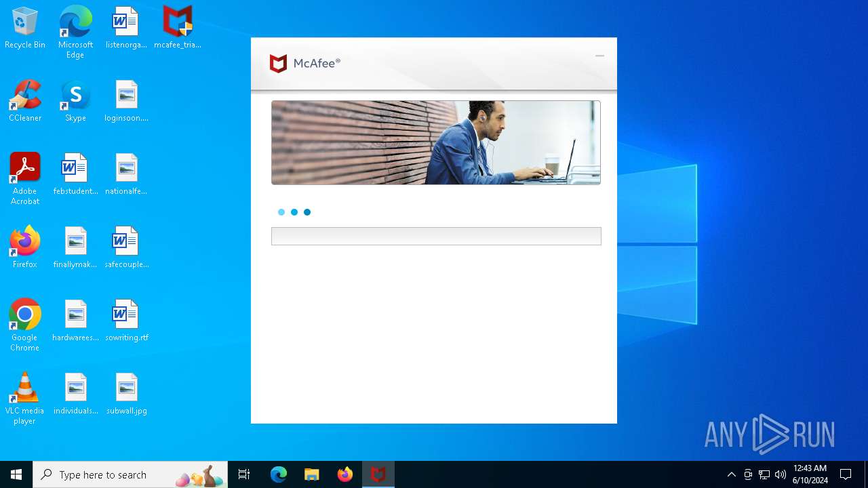The image size is (868, 488).
Task: Open the Action Center notifications icon
Action: click(x=846, y=474)
